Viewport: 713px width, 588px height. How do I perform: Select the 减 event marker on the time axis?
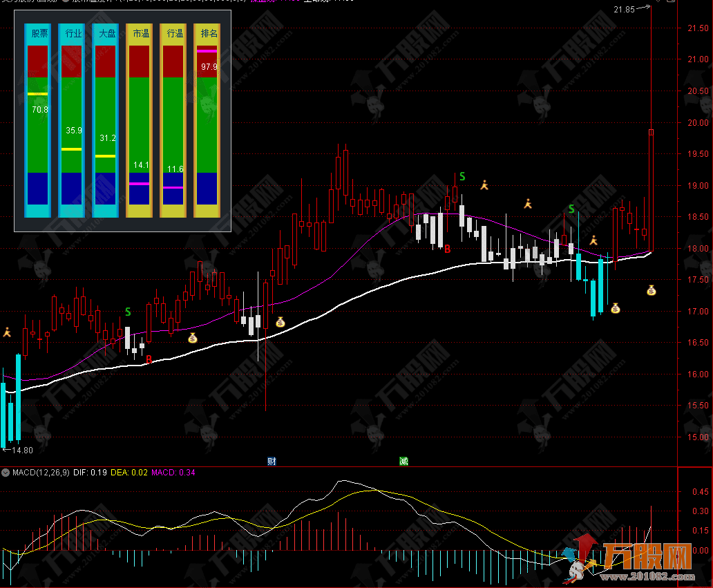coord(403,461)
